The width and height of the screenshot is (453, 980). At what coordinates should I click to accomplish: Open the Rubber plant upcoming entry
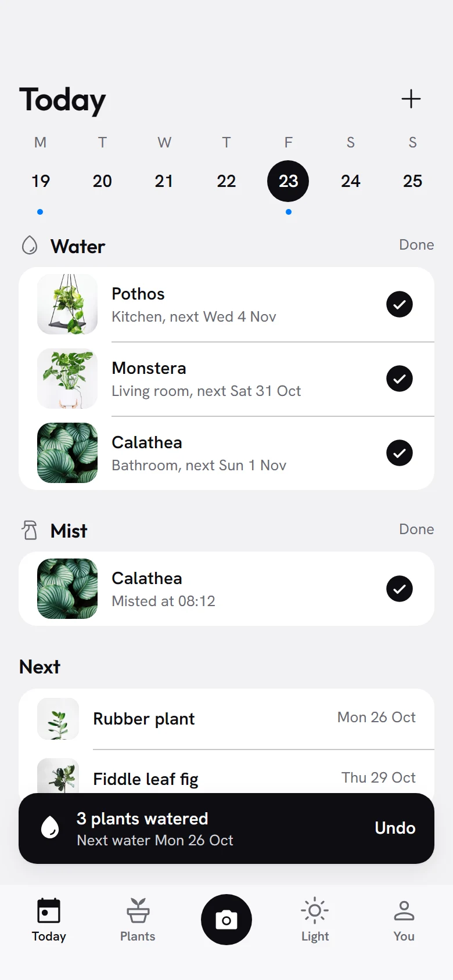pyautogui.click(x=227, y=719)
